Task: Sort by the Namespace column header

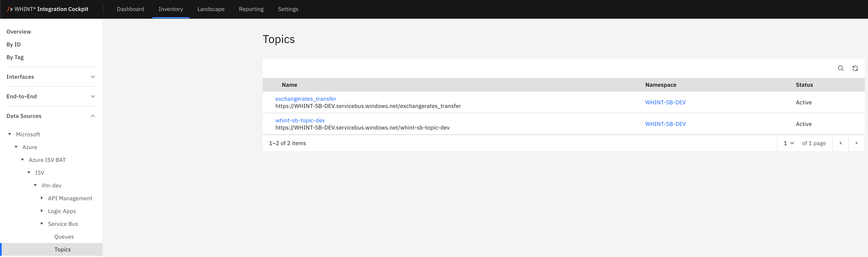Action: pyautogui.click(x=660, y=85)
